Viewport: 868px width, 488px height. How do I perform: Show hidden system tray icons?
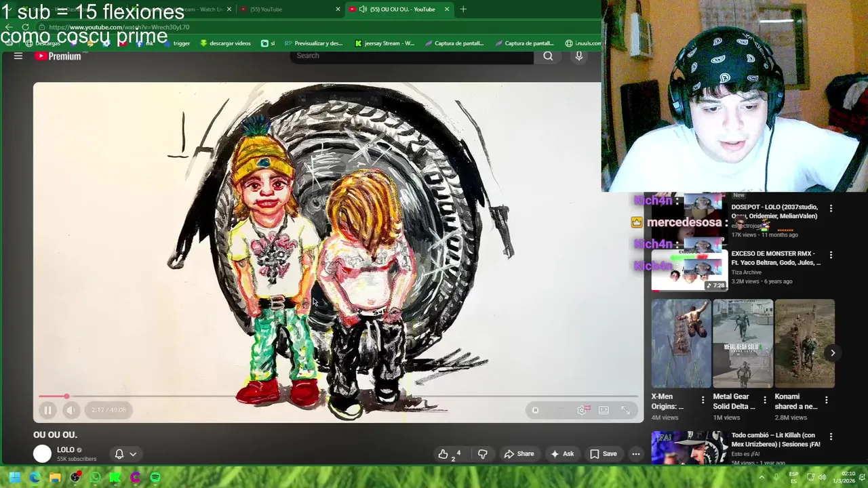[x=762, y=477]
